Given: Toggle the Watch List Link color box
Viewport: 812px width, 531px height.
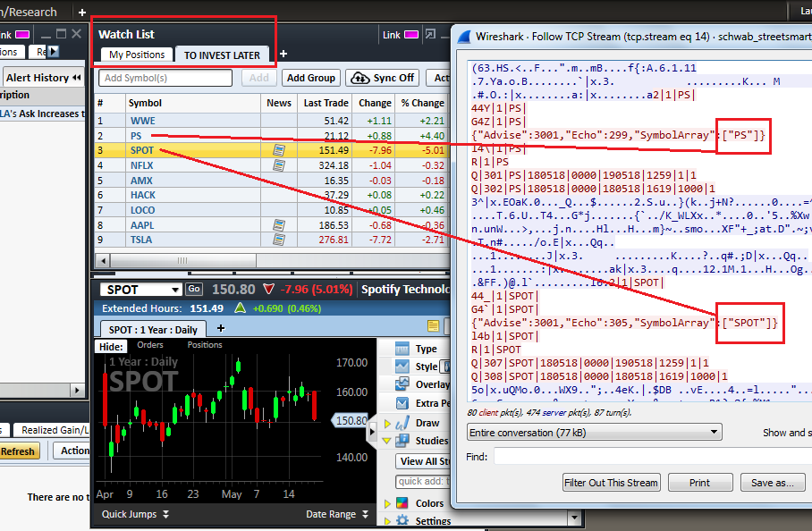Looking at the screenshot, I should point(411,34).
